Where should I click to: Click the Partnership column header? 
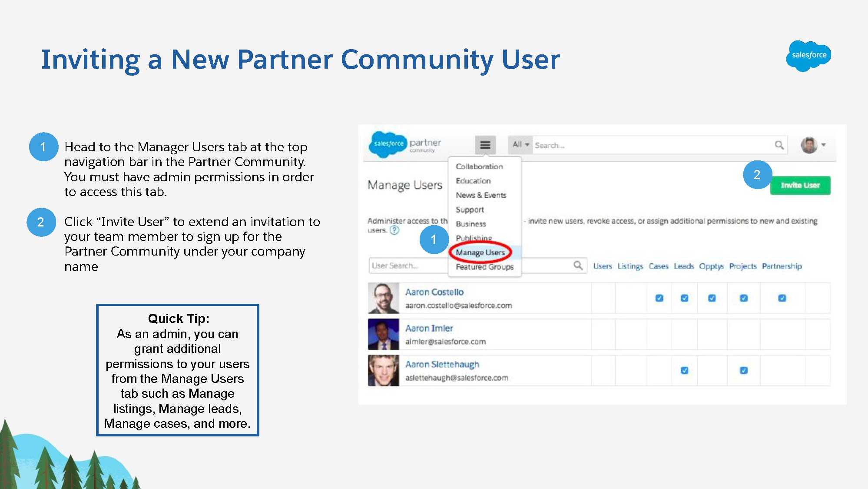point(782,266)
